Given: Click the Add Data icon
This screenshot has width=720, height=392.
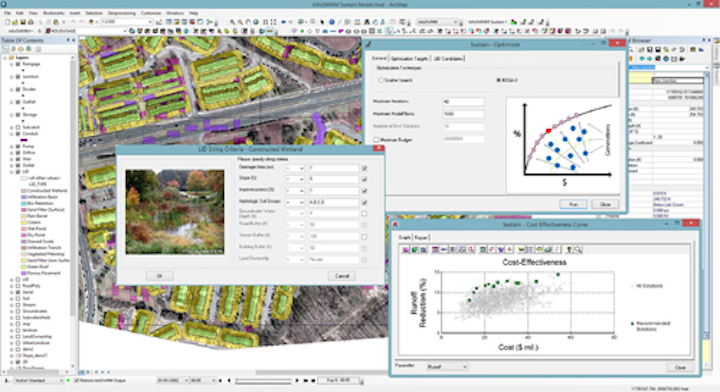Looking at the screenshot, I should tap(91, 22).
